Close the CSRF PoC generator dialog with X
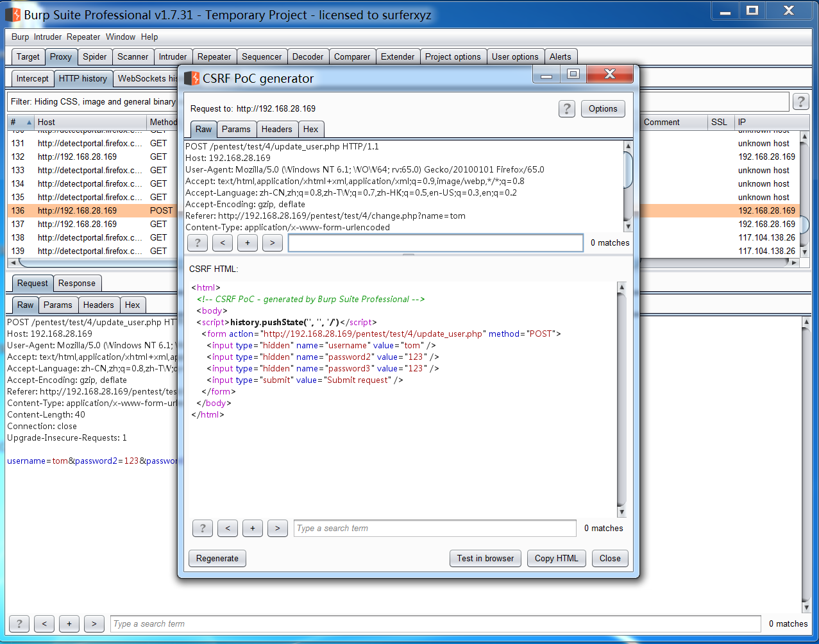This screenshot has height=644, width=819. pyautogui.click(x=610, y=74)
